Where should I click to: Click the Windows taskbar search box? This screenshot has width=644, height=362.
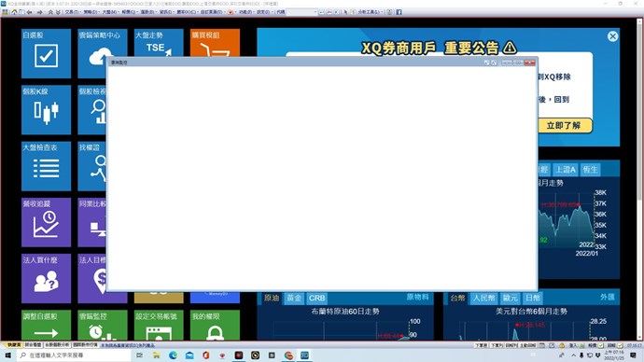tap(74, 355)
